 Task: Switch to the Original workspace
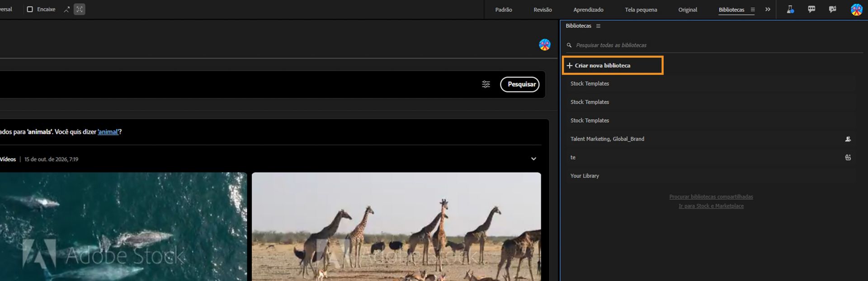688,9
